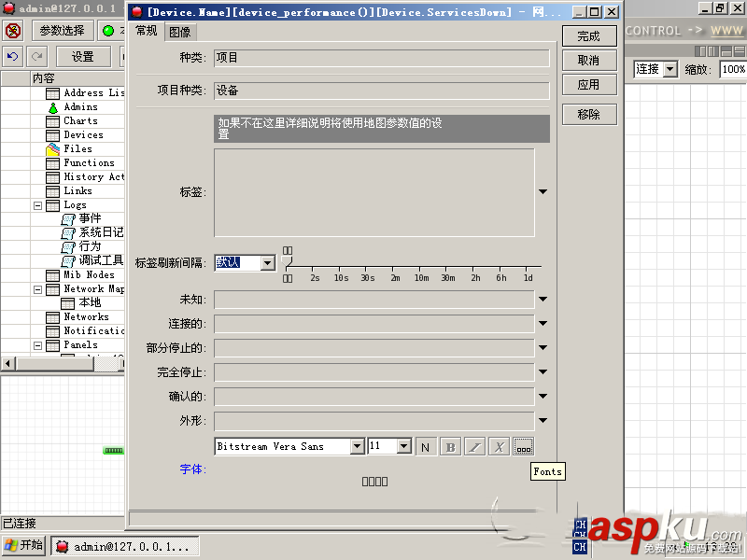Image resolution: width=747 pixels, height=560 pixels.
Task: Open the 事件 log scroll icon
Action: (x=68, y=219)
